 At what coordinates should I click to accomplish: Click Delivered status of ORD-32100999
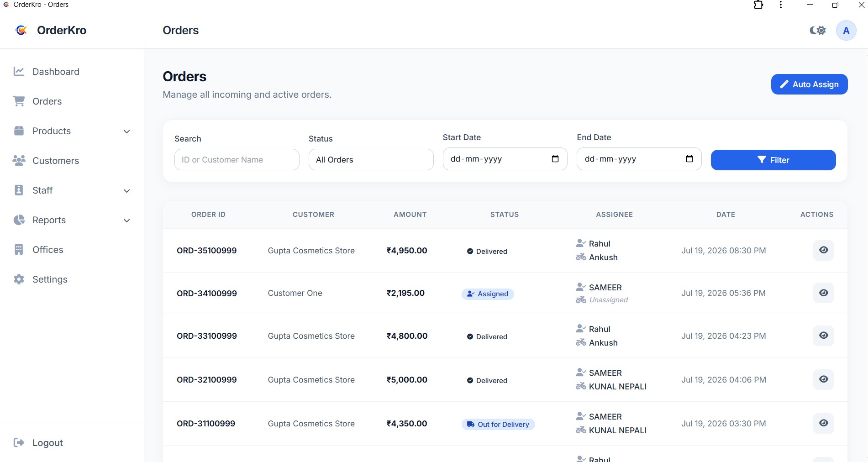[x=487, y=381]
